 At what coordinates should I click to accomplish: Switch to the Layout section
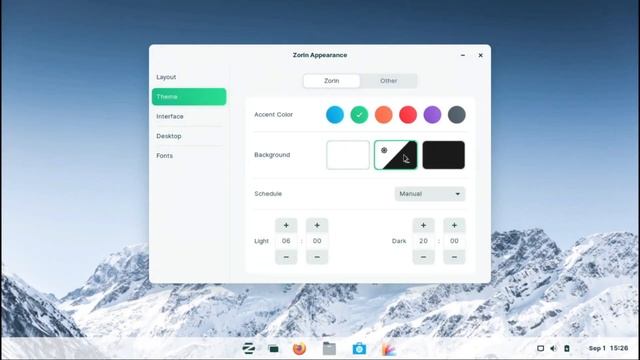click(x=189, y=77)
